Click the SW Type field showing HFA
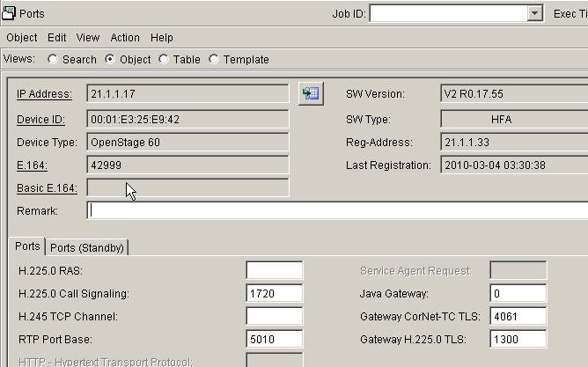 click(514, 120)
